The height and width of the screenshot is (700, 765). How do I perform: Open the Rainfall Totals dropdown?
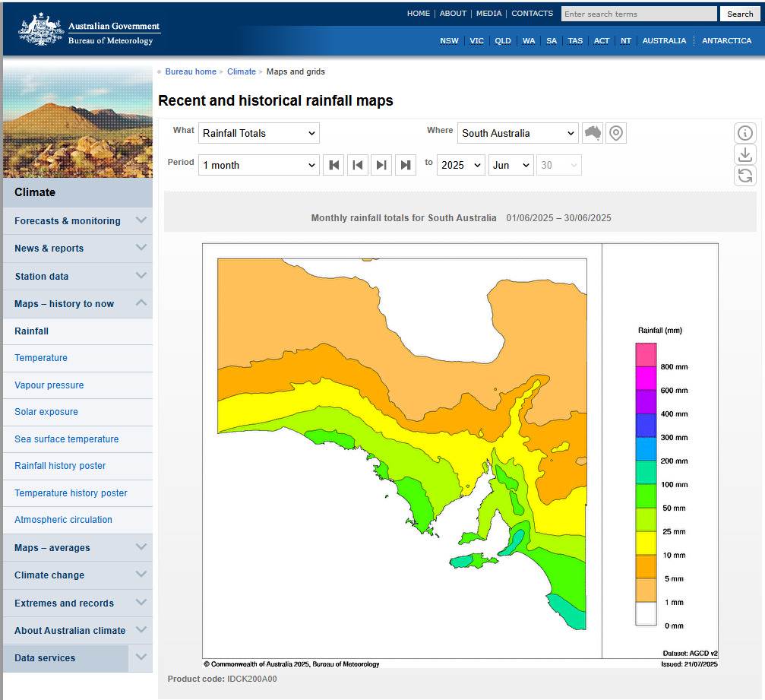point(258,133)
